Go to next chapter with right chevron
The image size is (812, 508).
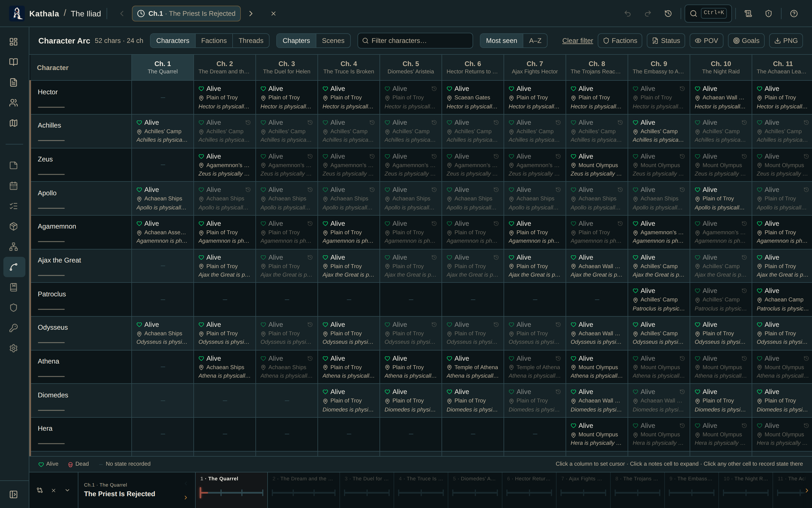tap(251, 14)
